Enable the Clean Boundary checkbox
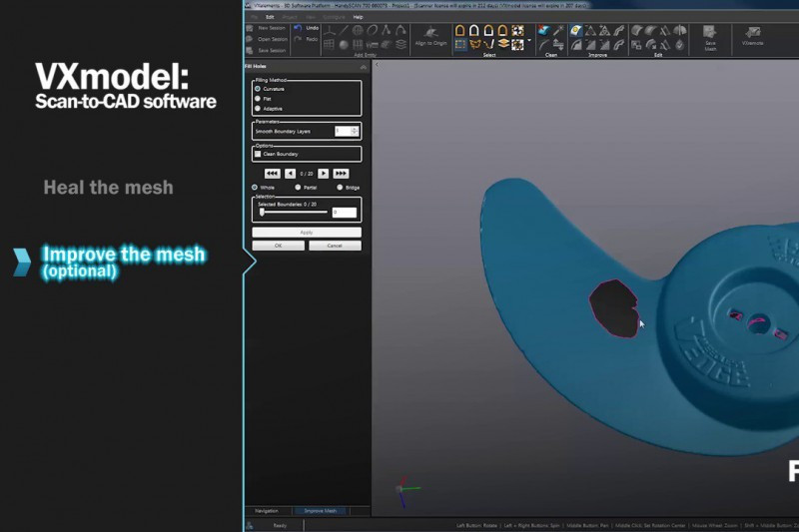 point(258,154)
